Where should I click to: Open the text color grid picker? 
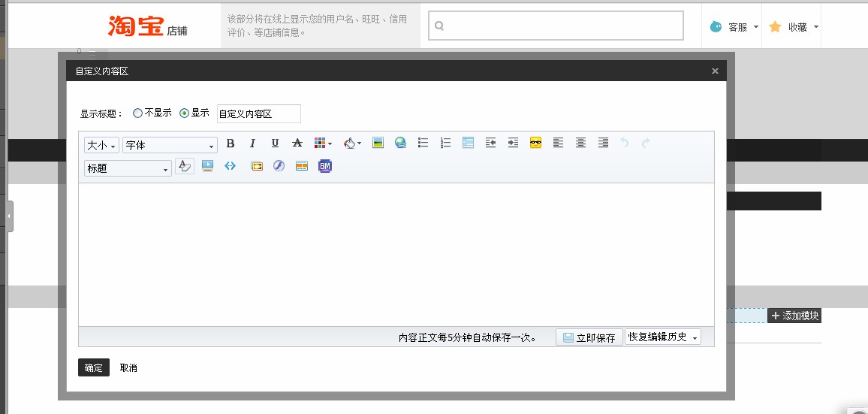[x=324, y=144]
